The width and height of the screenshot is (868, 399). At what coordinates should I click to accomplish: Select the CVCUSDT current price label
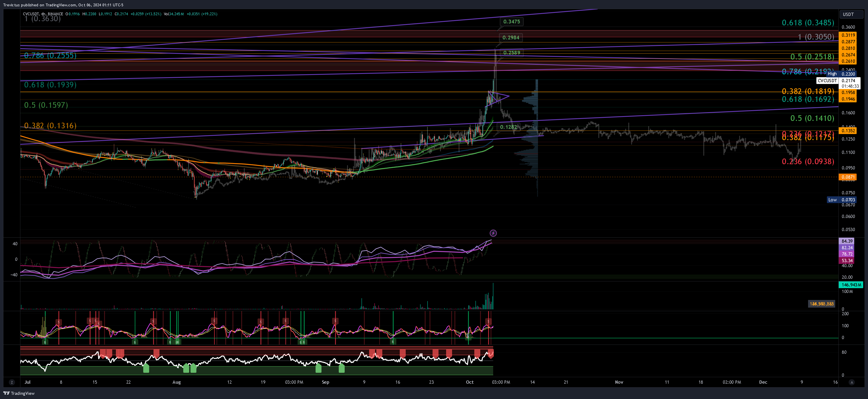[x=838, y=80]
